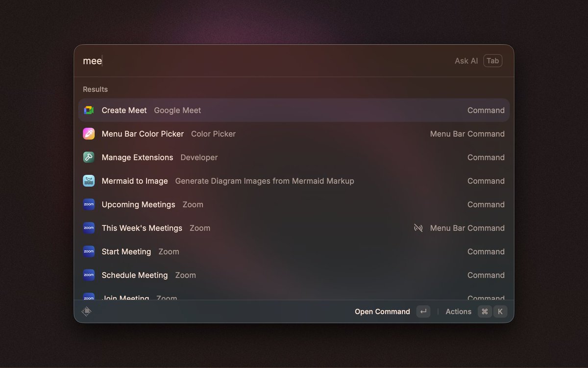The height and width of the screenshot is (368, 588).
Task: Click the 'Zoom' subtitle beside Upcoming Meetings
Action: click(193, 205)
